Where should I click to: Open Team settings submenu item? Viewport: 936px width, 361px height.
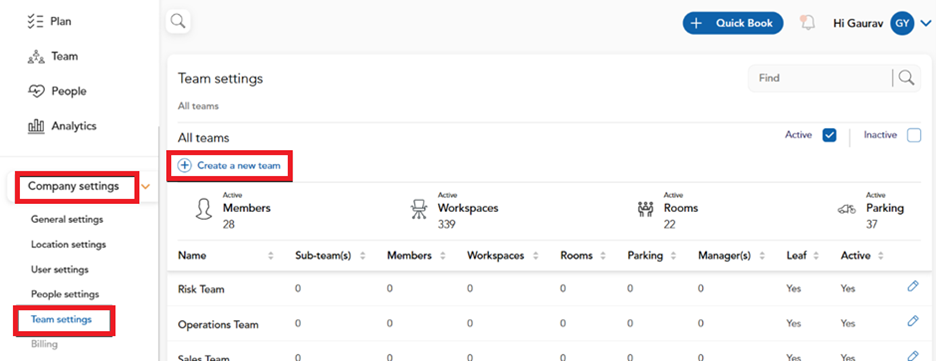[x=61, y=319]
